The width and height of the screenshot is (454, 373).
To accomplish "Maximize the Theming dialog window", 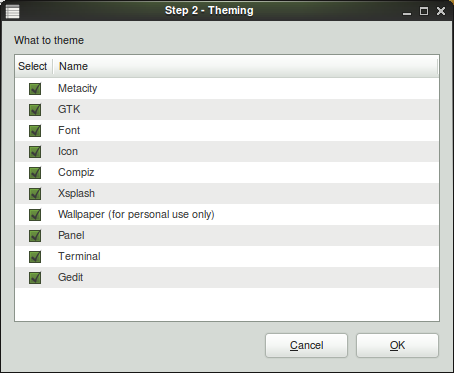I will 424,11.
